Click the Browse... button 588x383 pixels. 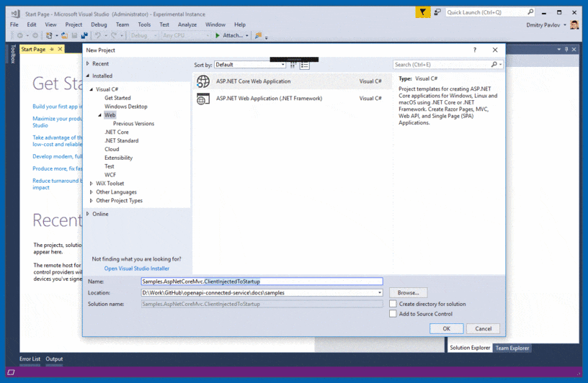pos(408,293)
